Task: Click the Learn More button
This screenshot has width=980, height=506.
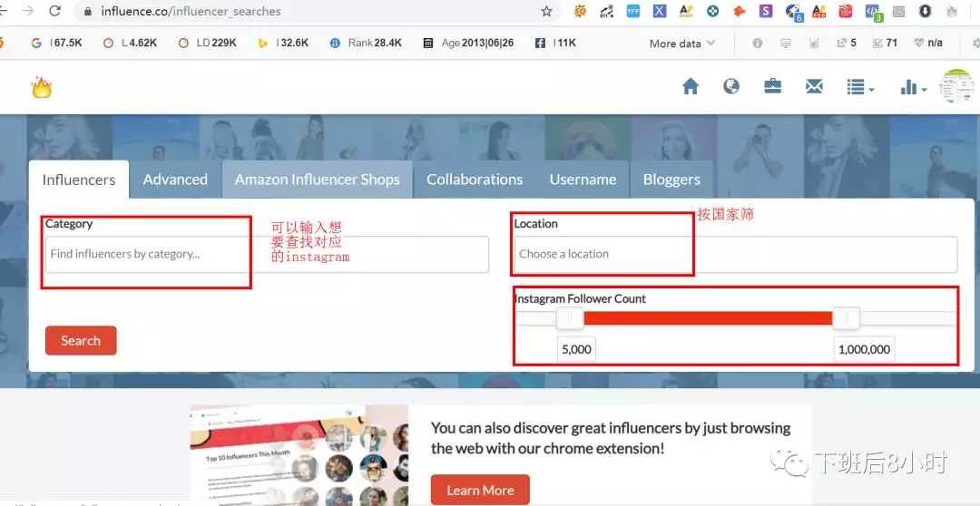Action: (x=480, y=491)
